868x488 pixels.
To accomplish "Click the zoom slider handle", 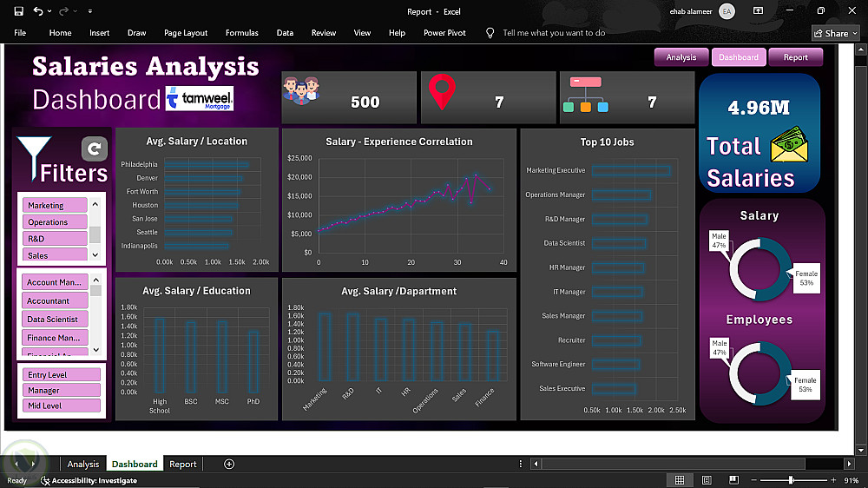I will point(791,480).
